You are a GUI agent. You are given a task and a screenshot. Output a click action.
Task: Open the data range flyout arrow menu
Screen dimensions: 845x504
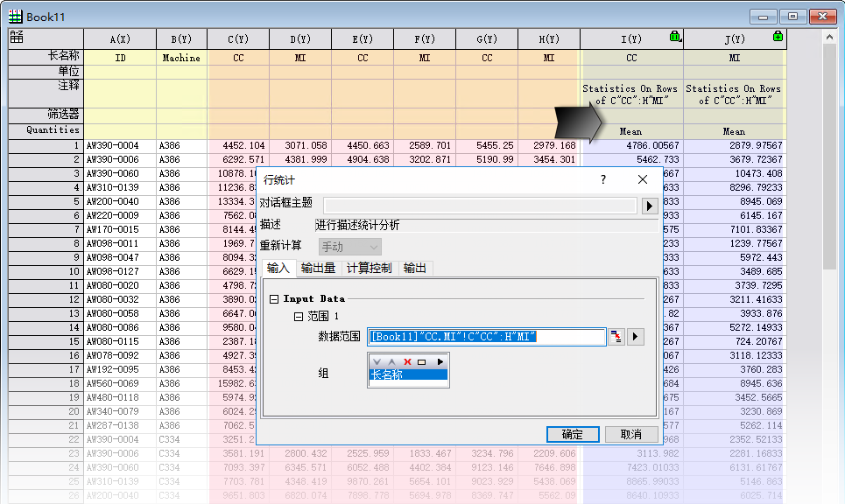(x=637, y=337)
